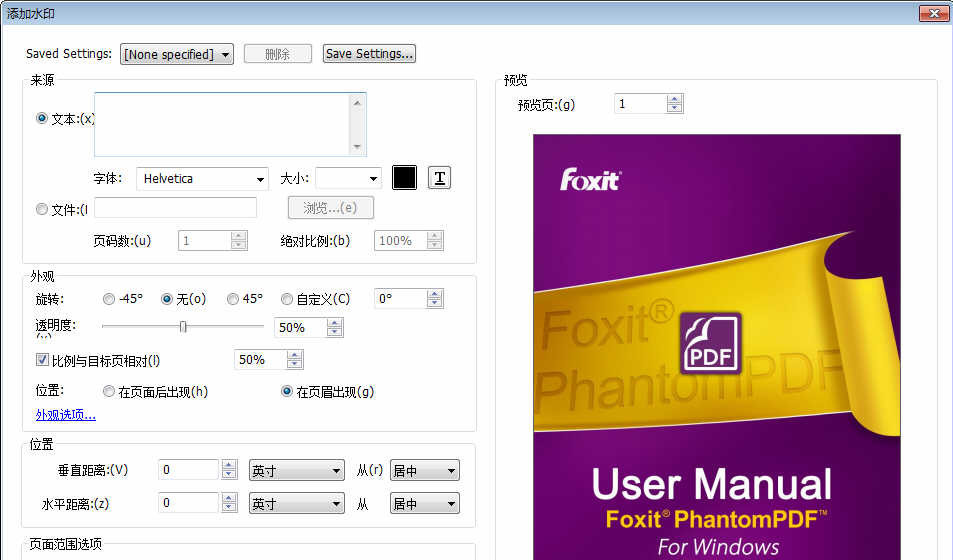Image resolution: width=953 pixels, height=560 pixels.
Task: Click the 垂直距离 value field
Action: [x=189, y=470]
